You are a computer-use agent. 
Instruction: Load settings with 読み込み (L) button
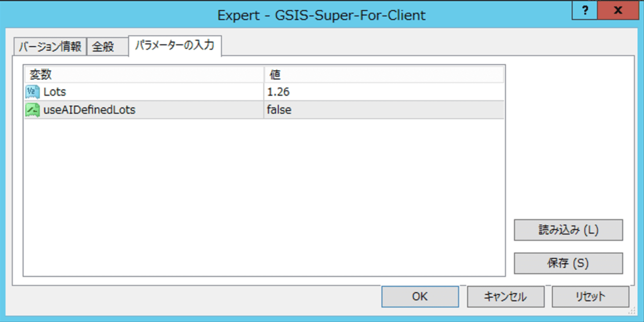tap(569, 230)
